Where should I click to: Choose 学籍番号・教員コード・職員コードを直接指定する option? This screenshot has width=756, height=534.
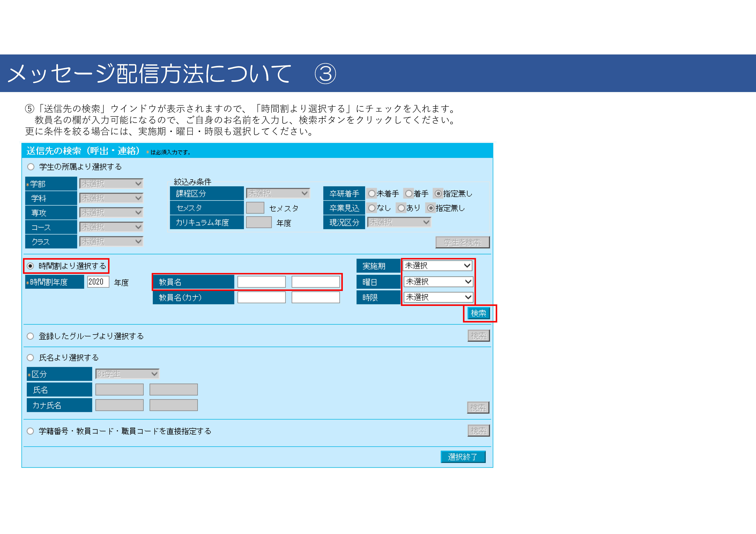tap(30, 431)
